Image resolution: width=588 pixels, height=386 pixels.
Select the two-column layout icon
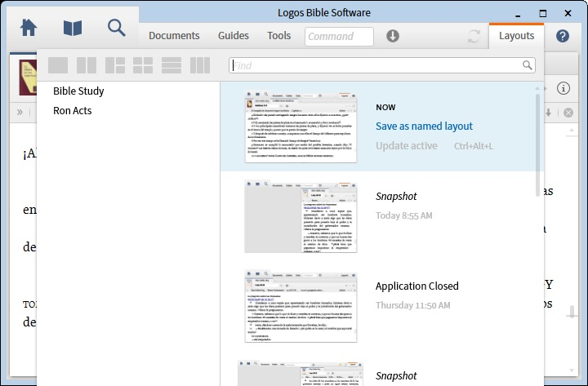[x=87, y=65]
